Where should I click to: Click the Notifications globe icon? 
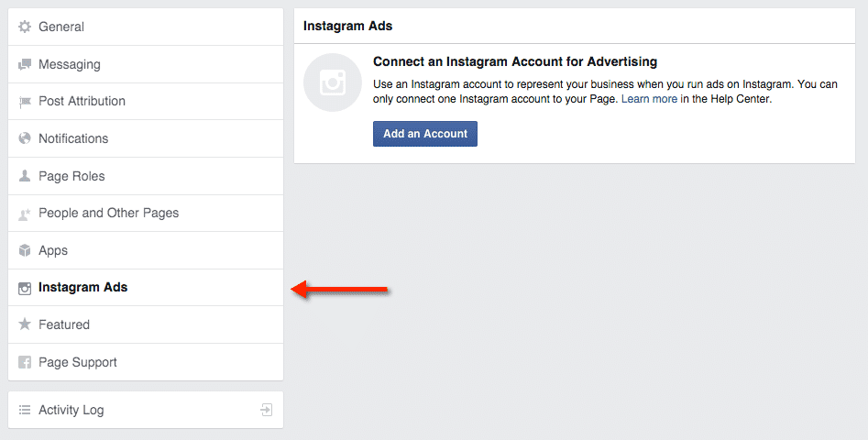(25, 138)
